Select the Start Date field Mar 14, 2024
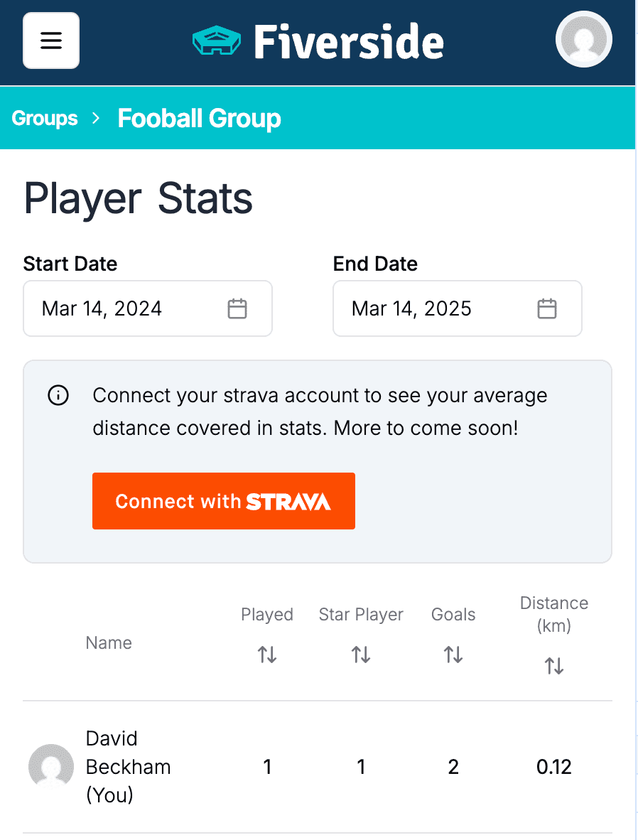 click(x=148, y=308)
